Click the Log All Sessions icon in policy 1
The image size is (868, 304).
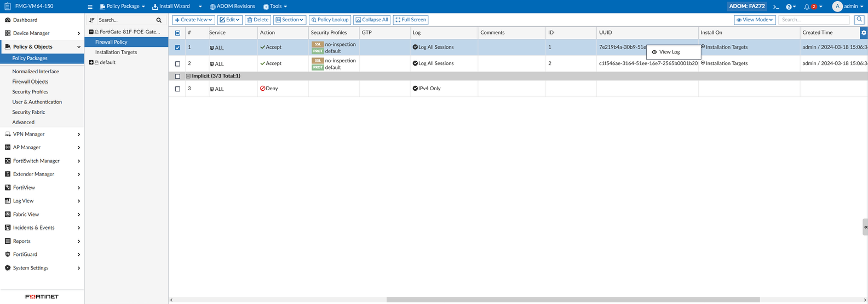click(x=416, y=47)
